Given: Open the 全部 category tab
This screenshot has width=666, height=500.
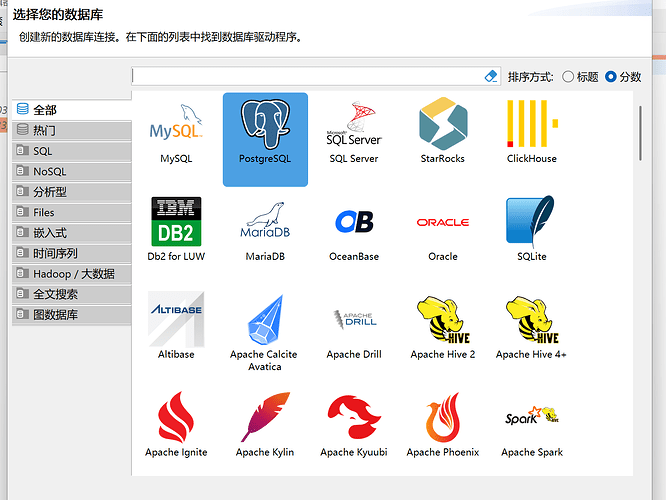Looking at the screenshot, I should click(72, 110).
